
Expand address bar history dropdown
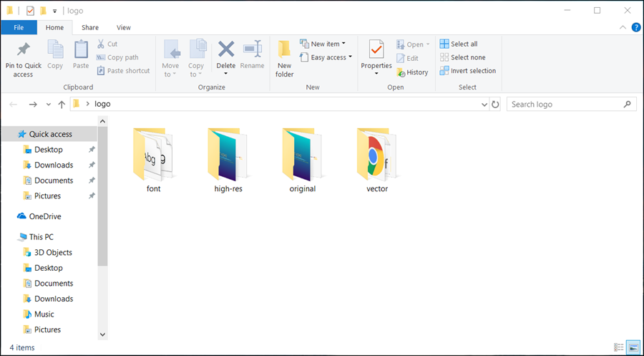coord(484,105)
